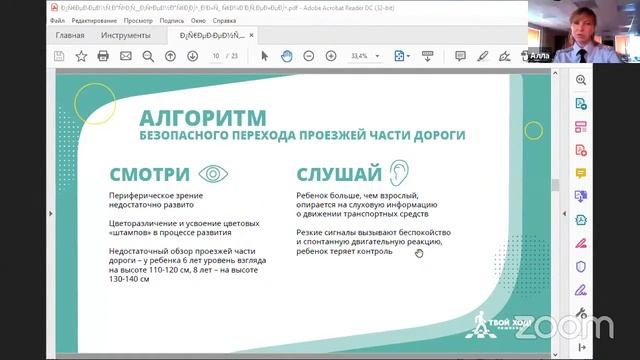Open Organize Pages pink tool icon

(x=581, y=127)
